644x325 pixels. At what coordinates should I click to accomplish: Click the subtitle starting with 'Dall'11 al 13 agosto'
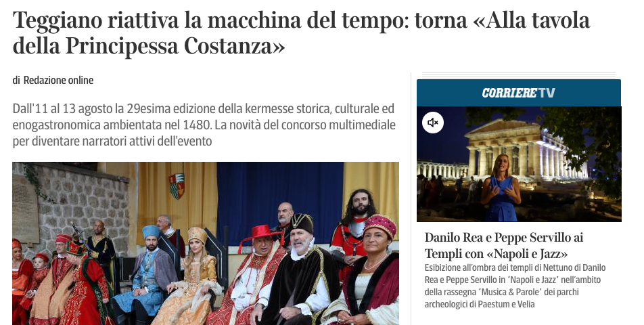[204, 125]
